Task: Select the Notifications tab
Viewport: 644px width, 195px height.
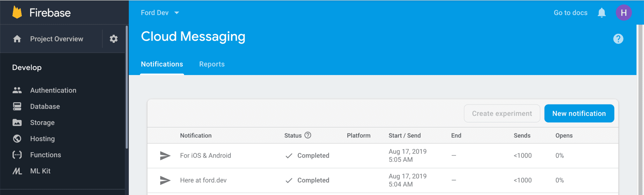Action: pos(162,64)
